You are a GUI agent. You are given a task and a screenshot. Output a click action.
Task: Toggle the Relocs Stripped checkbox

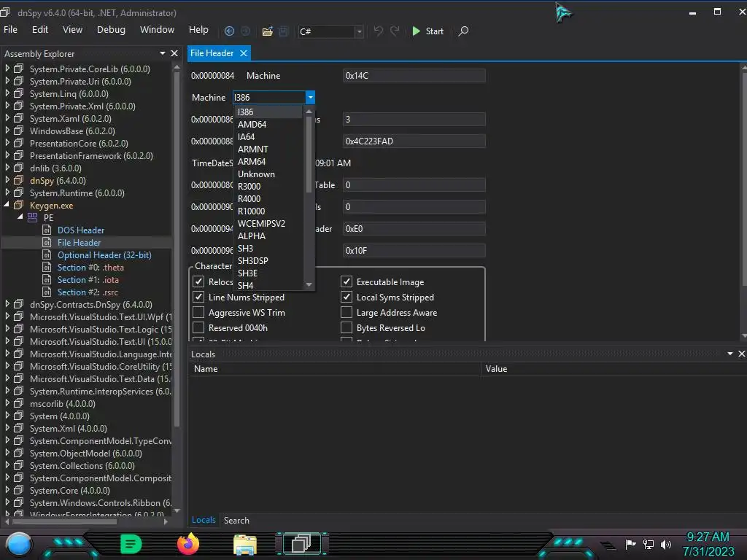pyautogui.click(x=198, y=281)
